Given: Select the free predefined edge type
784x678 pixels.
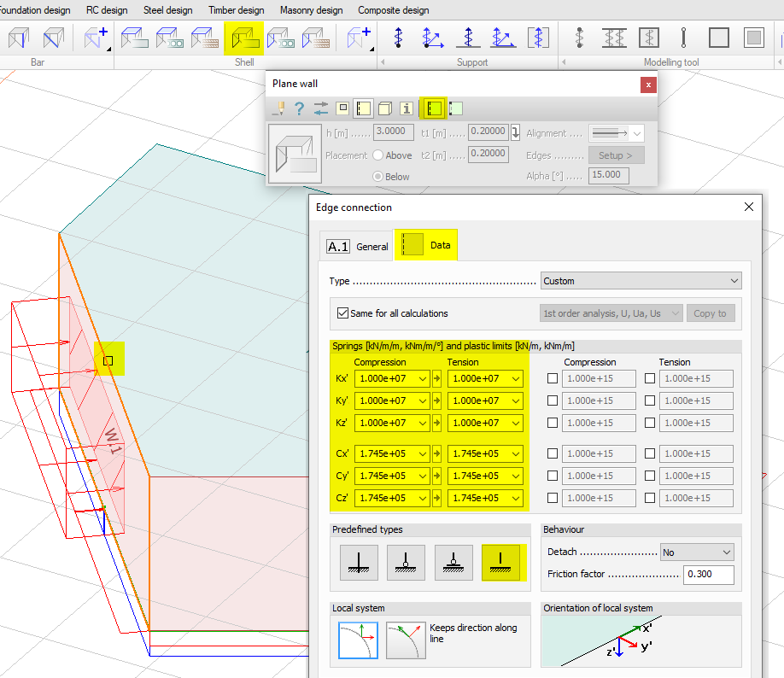Looking at the screenshot, I should (501, 561).
